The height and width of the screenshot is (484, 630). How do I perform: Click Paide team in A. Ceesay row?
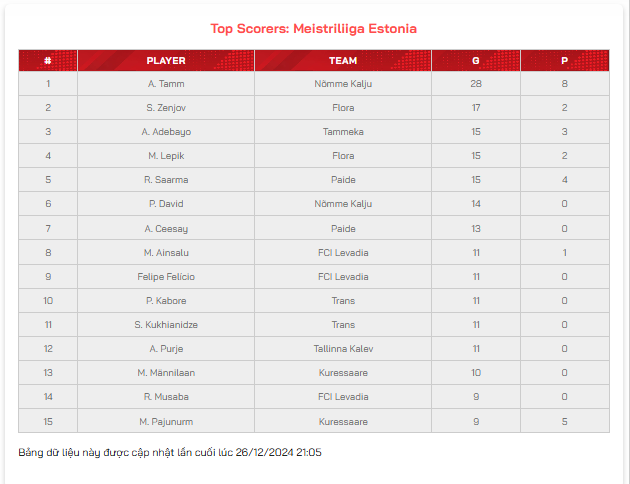(343, 229)
